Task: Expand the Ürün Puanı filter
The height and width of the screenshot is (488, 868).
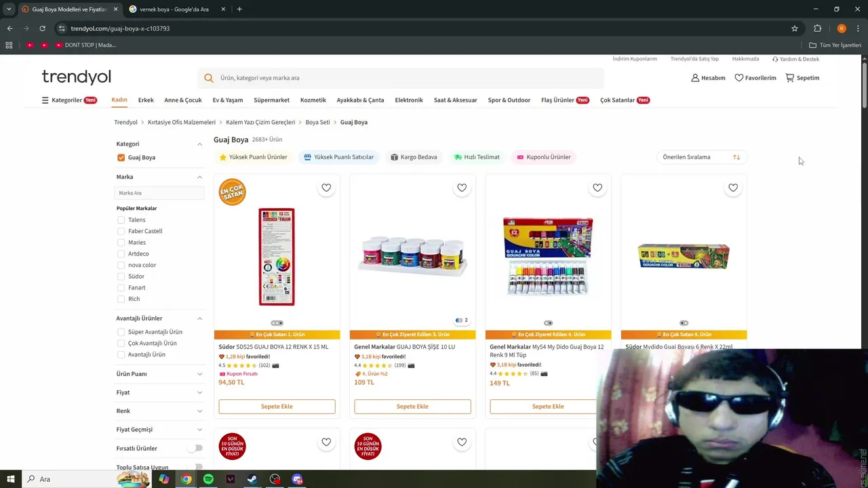Action: coord(199,374)
